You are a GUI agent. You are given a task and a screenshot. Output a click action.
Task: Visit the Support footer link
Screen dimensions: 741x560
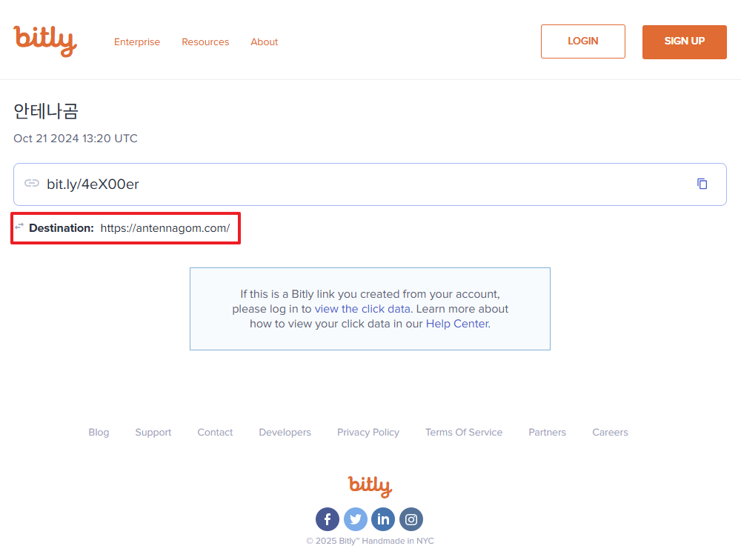pyautogui.click(x=153, y=433)
